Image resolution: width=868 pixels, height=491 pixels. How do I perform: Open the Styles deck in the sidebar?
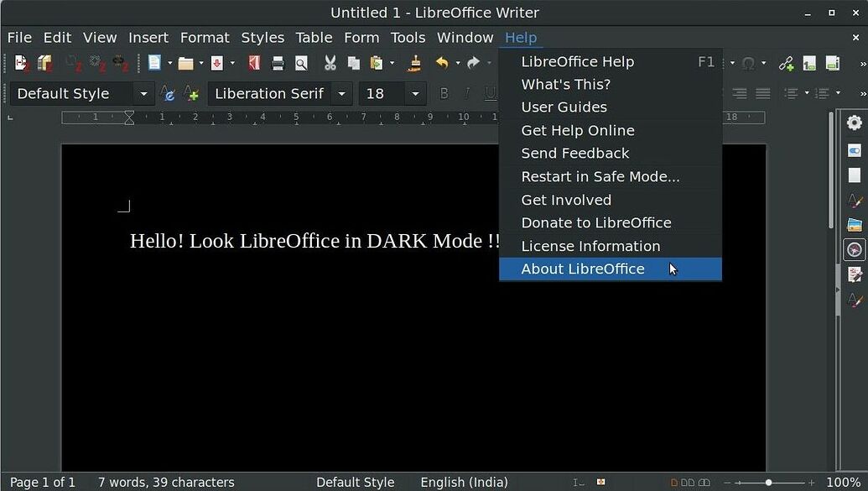click(855, 200)
